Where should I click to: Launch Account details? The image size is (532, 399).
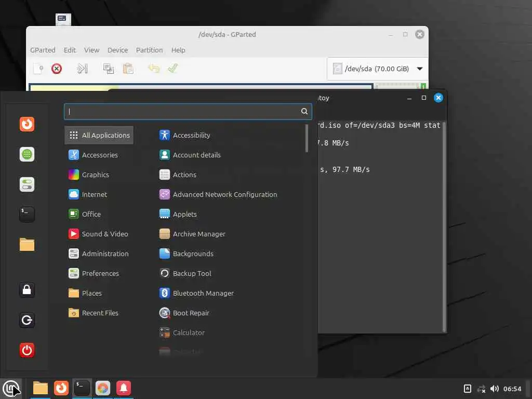[190, 155]
